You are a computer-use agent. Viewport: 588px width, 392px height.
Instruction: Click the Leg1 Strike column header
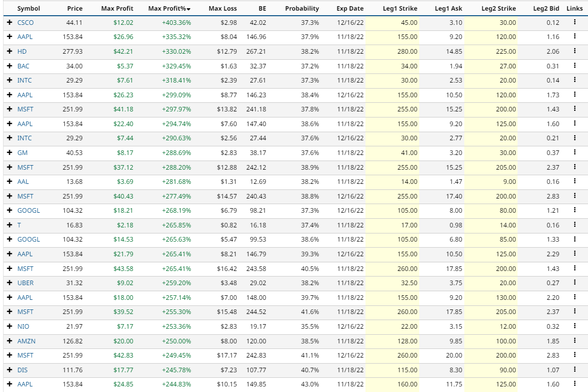(x=400, y=9)
